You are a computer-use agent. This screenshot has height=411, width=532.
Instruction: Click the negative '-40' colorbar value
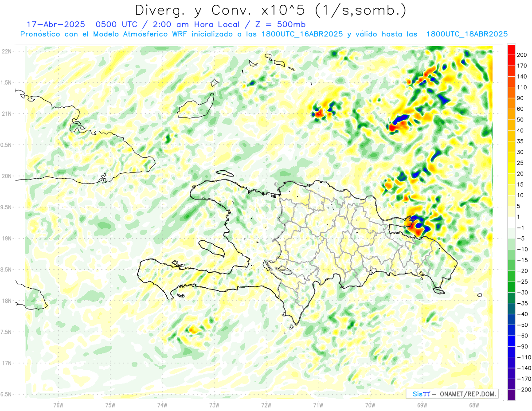pyautogui.click(x=522, y=314)
